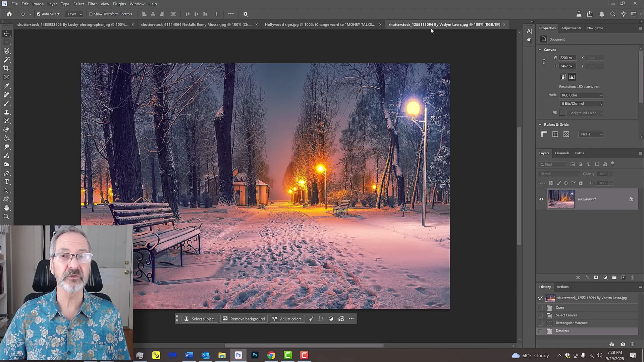Select the Move tool
Image resolution: width=644 pixels, height=362 pixels.
tap(7, 34)
